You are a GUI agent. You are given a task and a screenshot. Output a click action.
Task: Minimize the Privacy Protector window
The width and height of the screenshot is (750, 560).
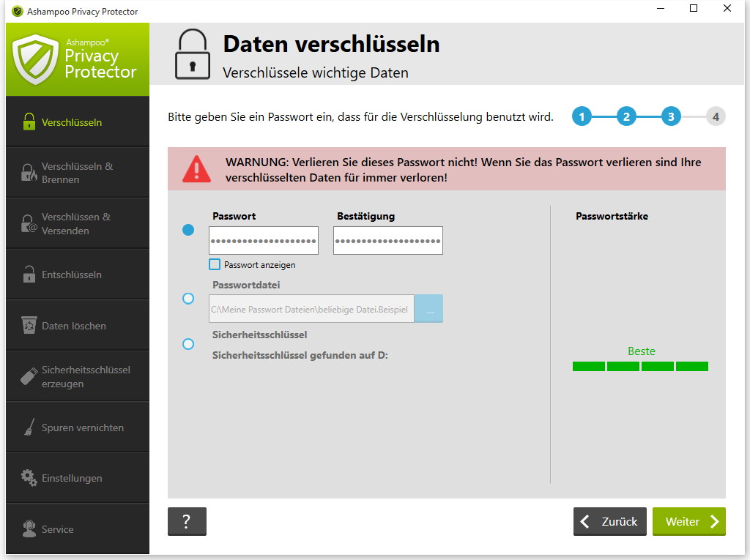tap(661, 9)
